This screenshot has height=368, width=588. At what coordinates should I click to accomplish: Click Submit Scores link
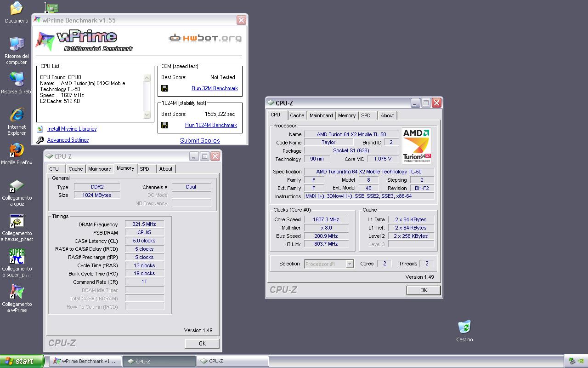point(200,140)
